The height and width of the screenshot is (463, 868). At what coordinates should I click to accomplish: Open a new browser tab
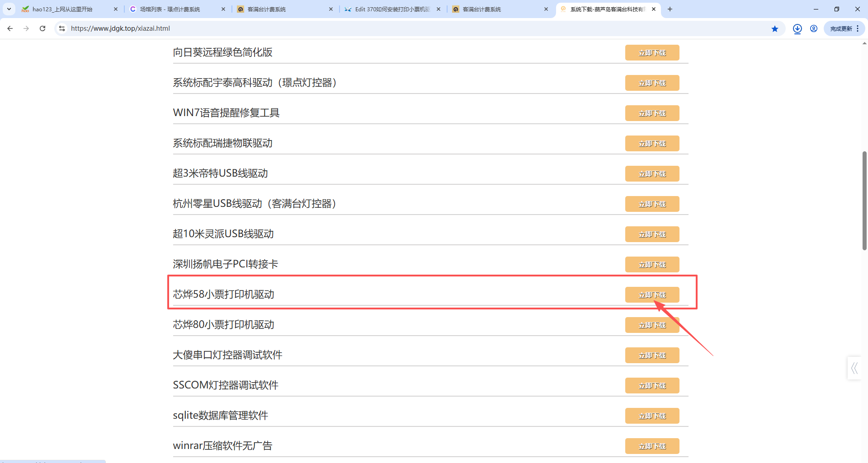pos(670,9)
